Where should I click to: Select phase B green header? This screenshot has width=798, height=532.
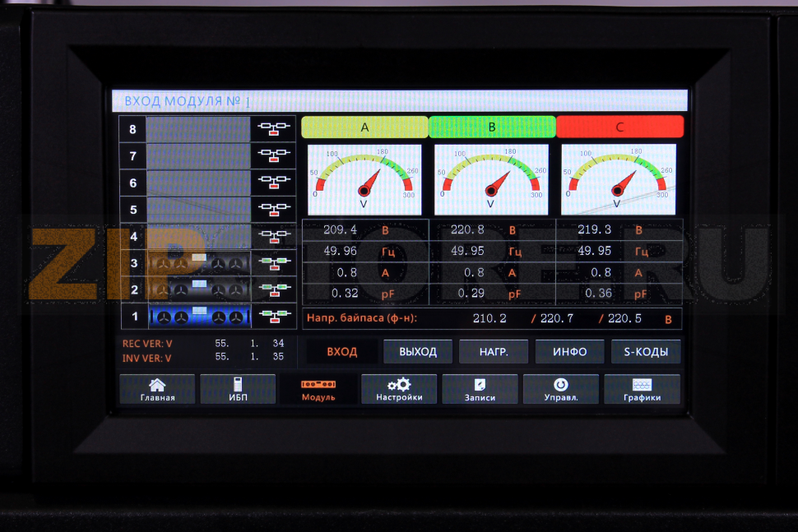pos(492,127)
